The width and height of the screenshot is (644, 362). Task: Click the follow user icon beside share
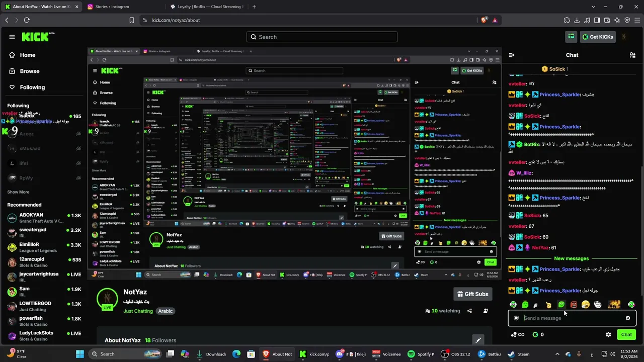pos(486,311)
